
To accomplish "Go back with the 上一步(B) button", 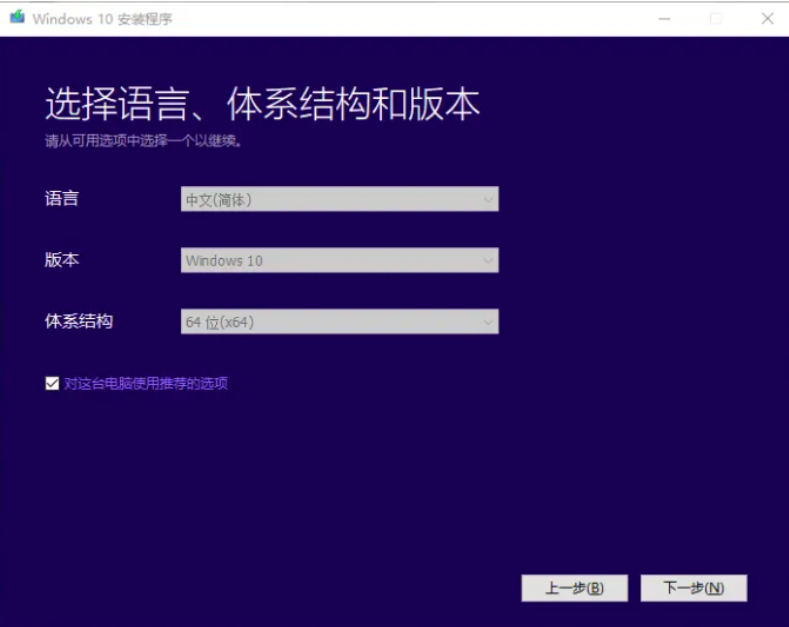I will click(x=574, y=588).
